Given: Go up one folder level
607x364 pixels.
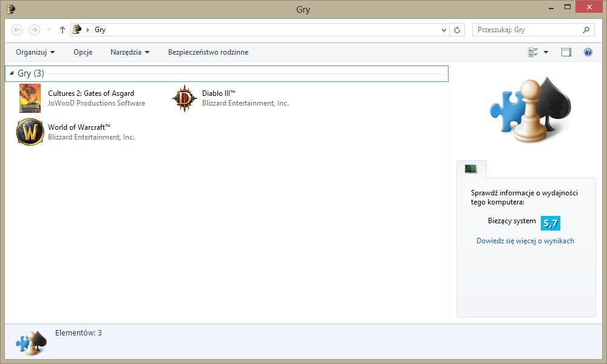Looking at the screenshot, I should point(63,30).
